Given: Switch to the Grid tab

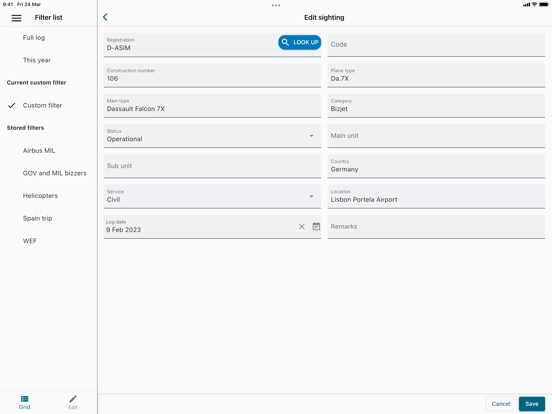Looking at the screenshot, I should tap(24, 402).
